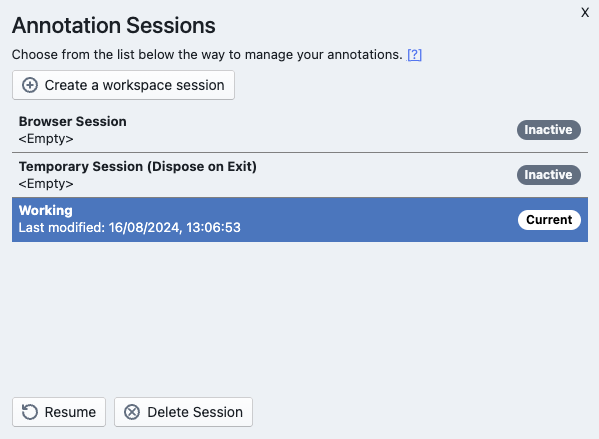The image size is (599, 439).
Task: Open the [?] help link
Action: click(x=414, y=55)
